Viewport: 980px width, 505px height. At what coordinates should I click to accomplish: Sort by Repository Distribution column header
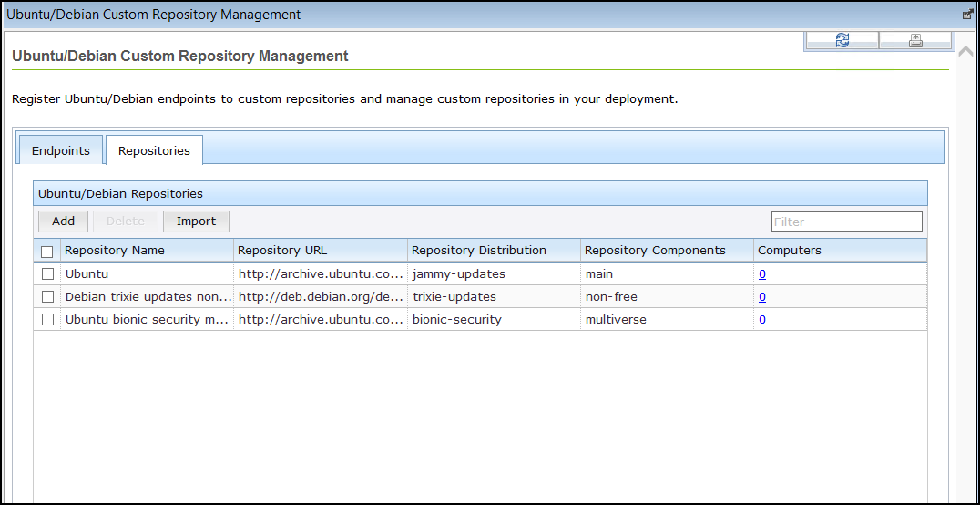point(494,251)
